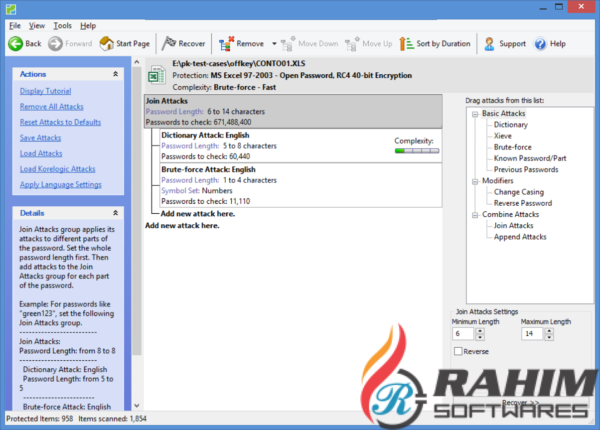Open the Tools menu

tap(62, 26)
